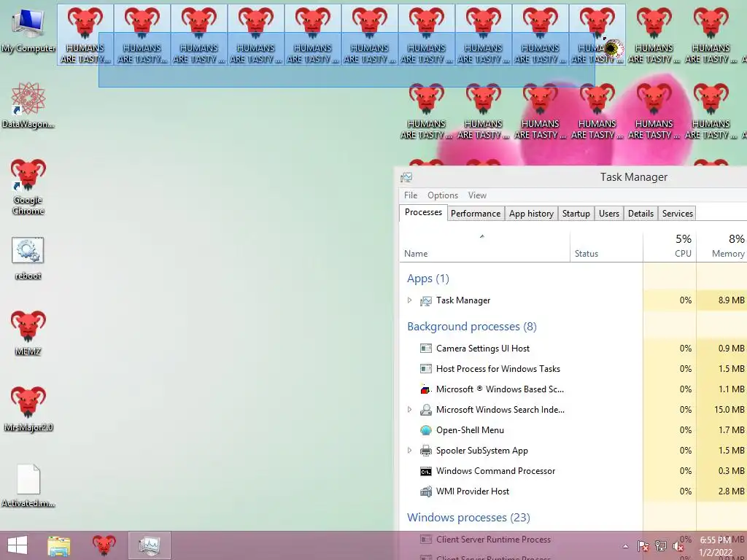Click the Host Process for Windows Tasks icon
The width and height of the screenshot is (747, 560).
[x=426, y=369]
